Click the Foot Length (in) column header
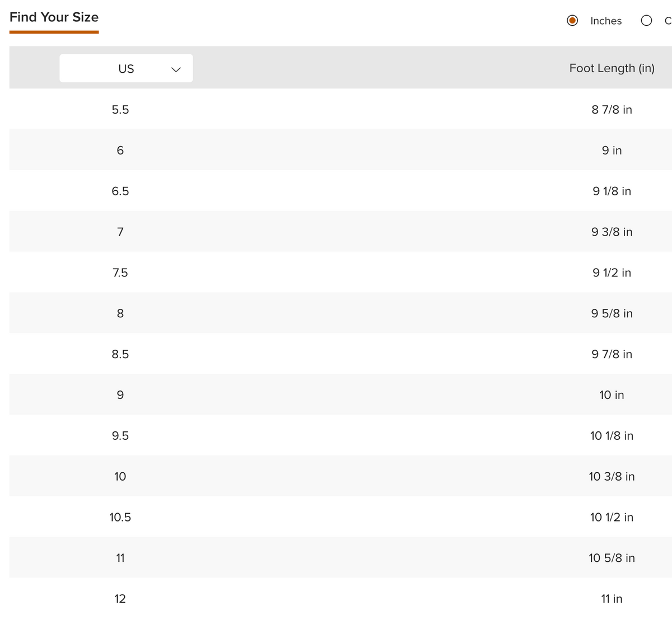The height and width of the screenshot is (620, 672). tap(612, 68)
